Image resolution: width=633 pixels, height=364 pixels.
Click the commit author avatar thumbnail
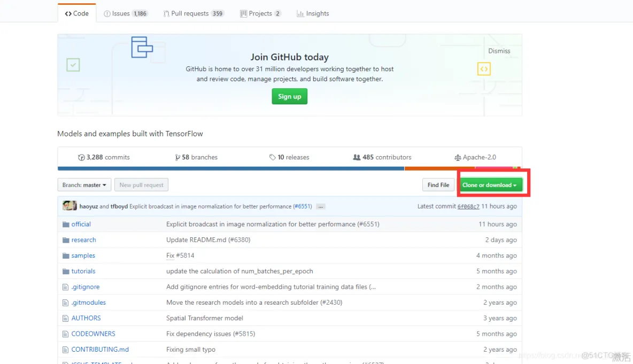70,206
